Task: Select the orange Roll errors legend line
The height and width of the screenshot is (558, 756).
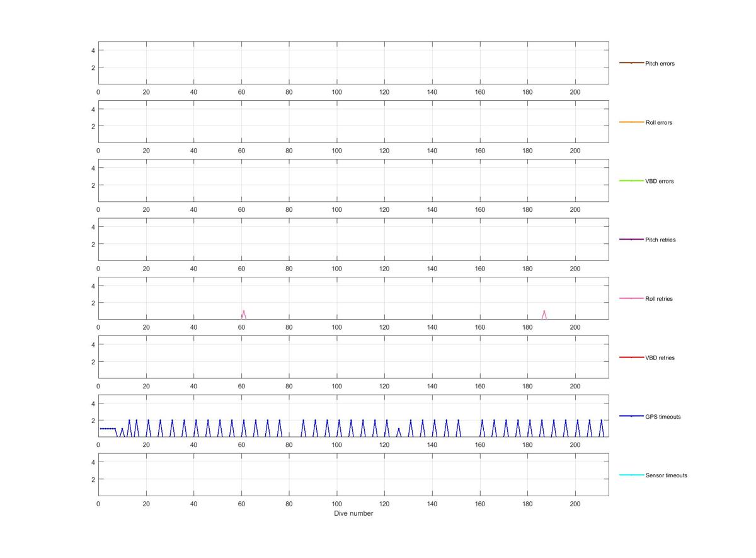Action: [631, 122]
